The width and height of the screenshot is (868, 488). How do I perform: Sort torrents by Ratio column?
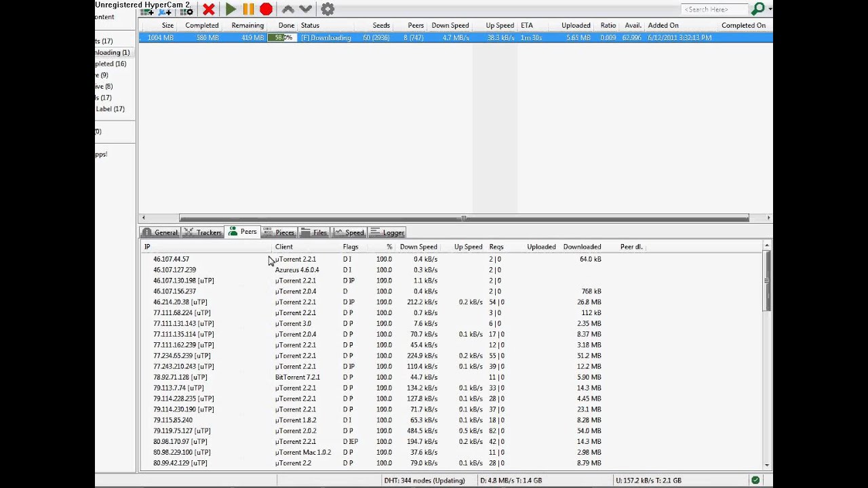point(607,26)
